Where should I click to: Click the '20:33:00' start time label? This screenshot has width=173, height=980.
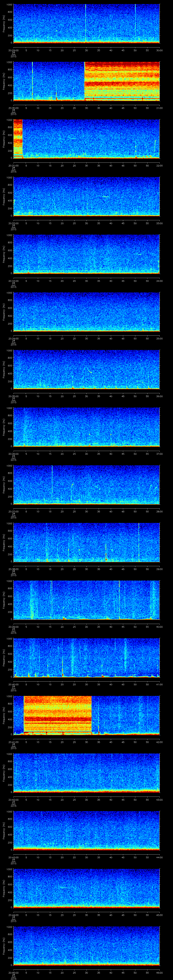point(13,281)
